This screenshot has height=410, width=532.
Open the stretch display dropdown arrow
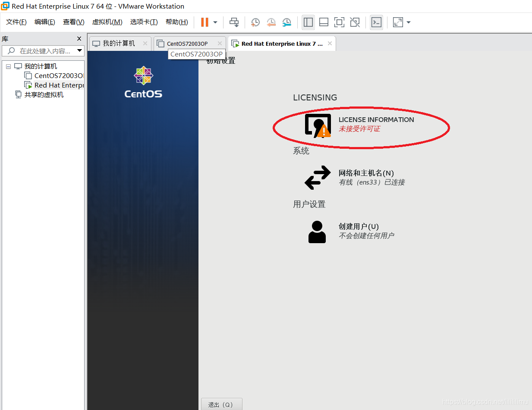coord(409,22)
